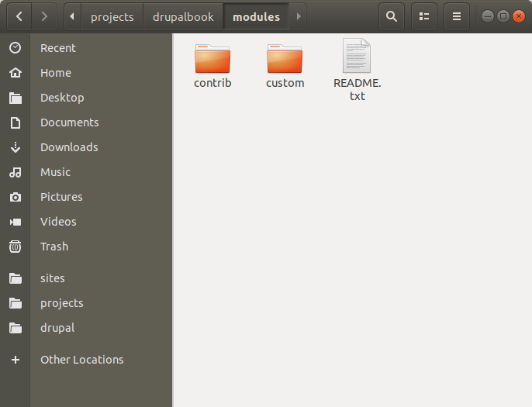Go forward with the right arrow
Screen dimensions: 532x407
(x=44, y=16)
